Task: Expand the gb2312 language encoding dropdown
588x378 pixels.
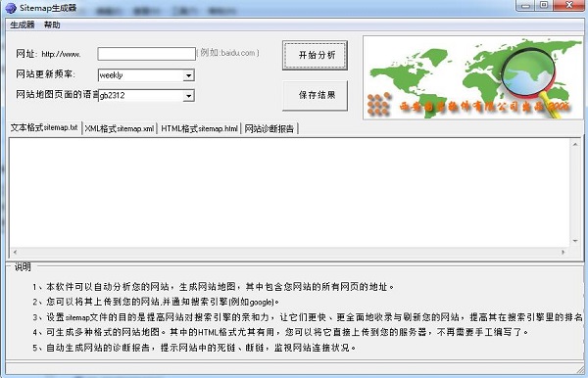Action: [188, 96]
